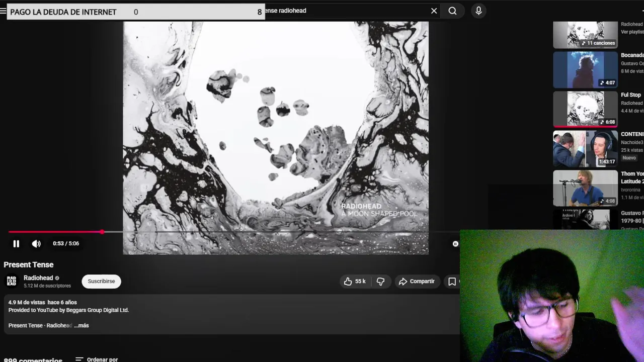Play the Ful Stop video thumbnail
Viewport: 644px width, 362px height.
(x=585, y=109)
